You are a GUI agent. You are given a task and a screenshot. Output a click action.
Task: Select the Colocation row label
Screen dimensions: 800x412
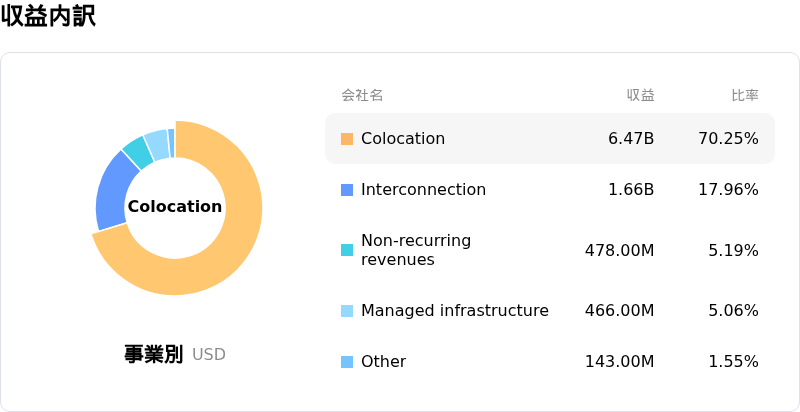pyautogui.click(x=403, y=139)
